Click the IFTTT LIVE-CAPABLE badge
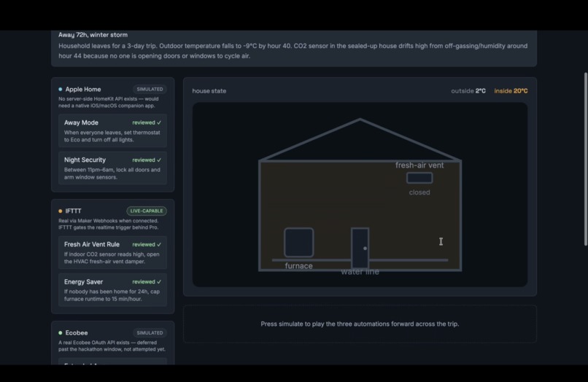The height and width of the screenshot is (382, 588). (147, 211)
